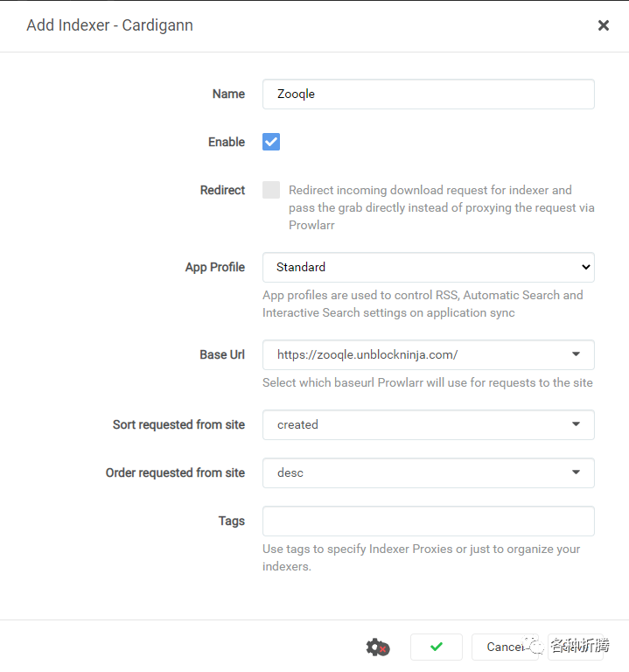The width and height of the screenshot is (629, 672).
Task: Click the Name input field
Action: tap(428, 94)
